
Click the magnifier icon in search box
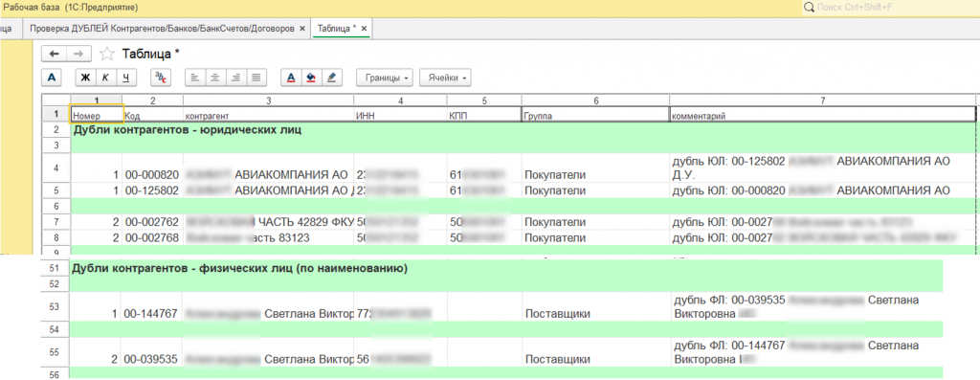pos(810,8)
